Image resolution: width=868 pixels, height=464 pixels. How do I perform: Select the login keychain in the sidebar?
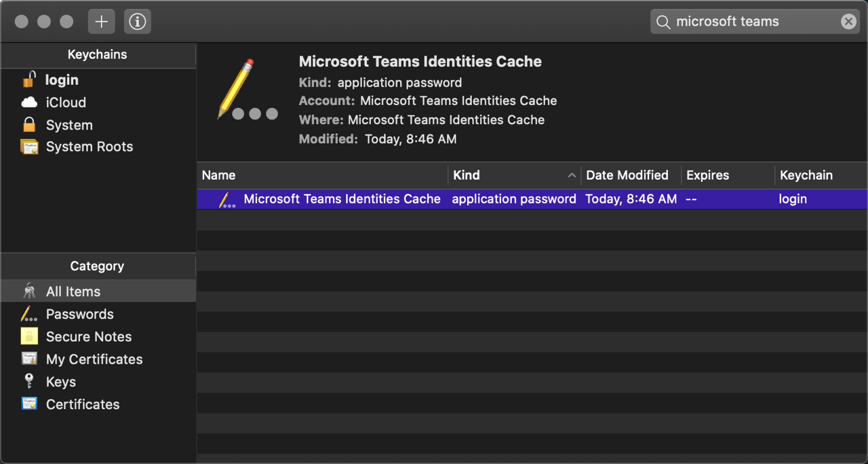[60, 79]
